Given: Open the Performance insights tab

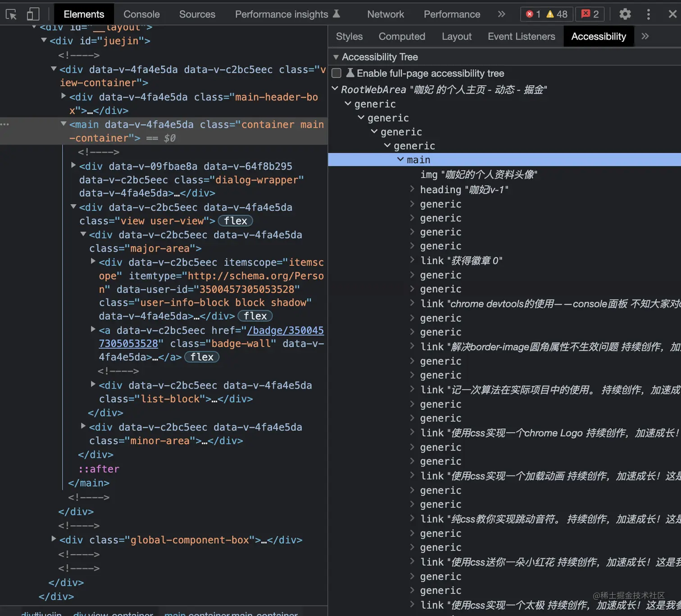Looking at the screenshot, I should pyautogui.click(x=281, y=14).
